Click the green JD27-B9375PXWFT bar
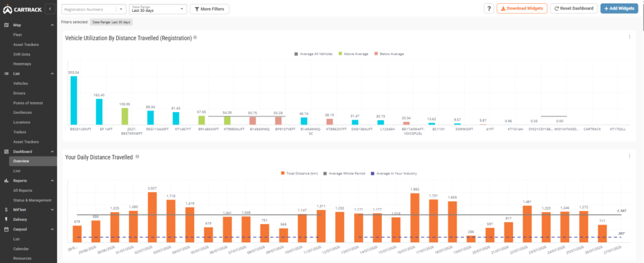The width and height of the screenshot is (644, 263). point(125,116)
